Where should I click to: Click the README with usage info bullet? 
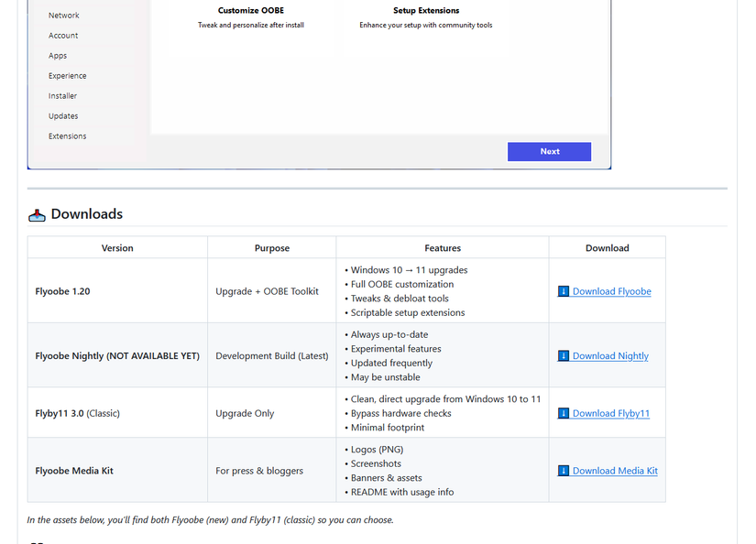pos(400,493)
